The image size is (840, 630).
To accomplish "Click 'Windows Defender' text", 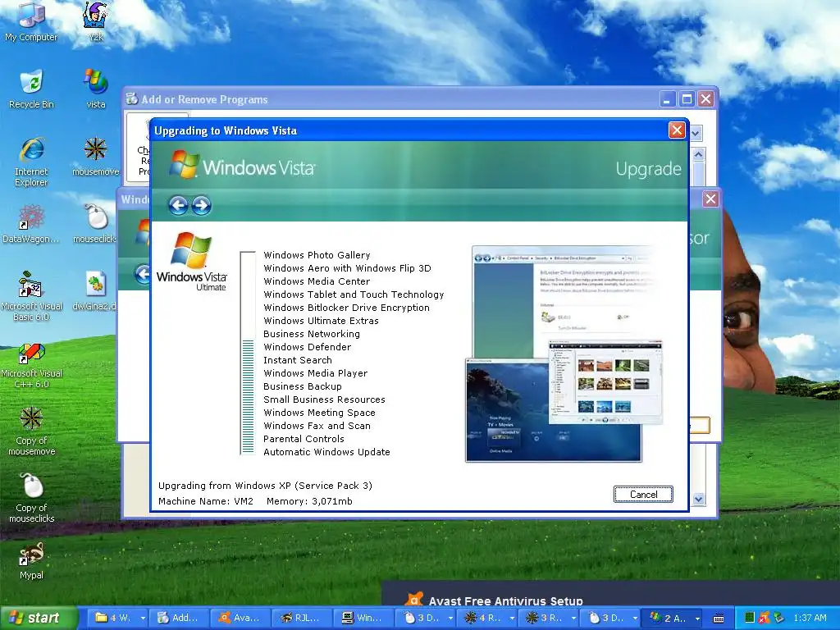I will click(x=307, y=347).
